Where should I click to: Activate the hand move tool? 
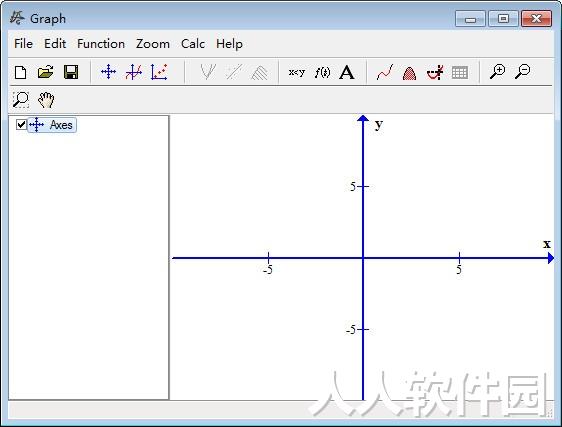point(46,100)
